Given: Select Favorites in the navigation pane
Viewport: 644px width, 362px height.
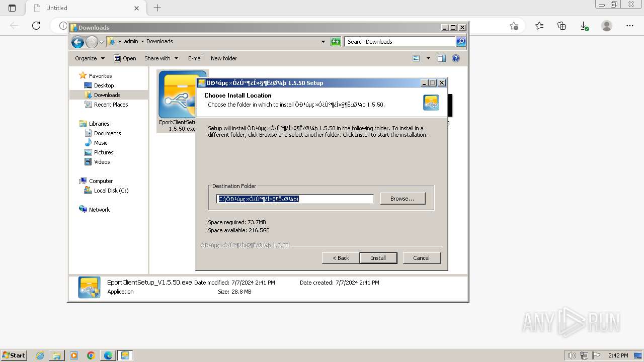Looking at the screenshot, I should pos(100,76).
